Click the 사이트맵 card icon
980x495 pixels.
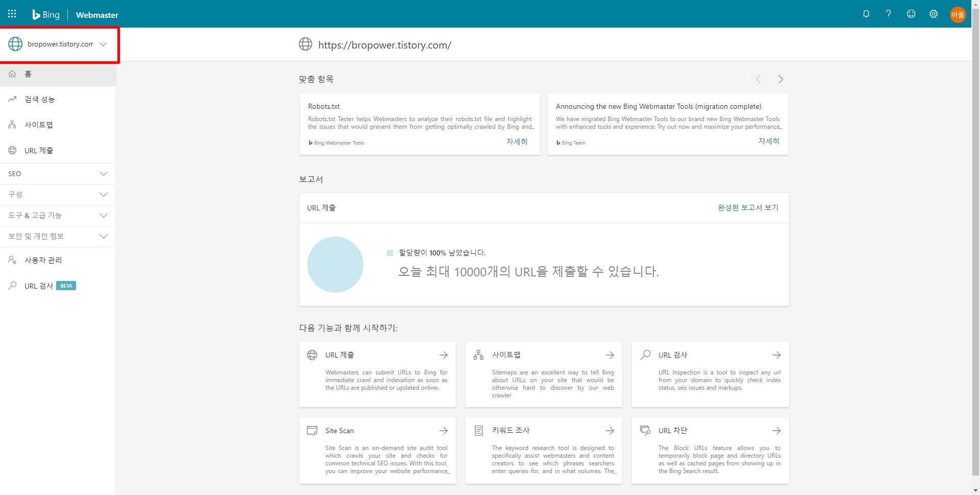coord(478,355)
